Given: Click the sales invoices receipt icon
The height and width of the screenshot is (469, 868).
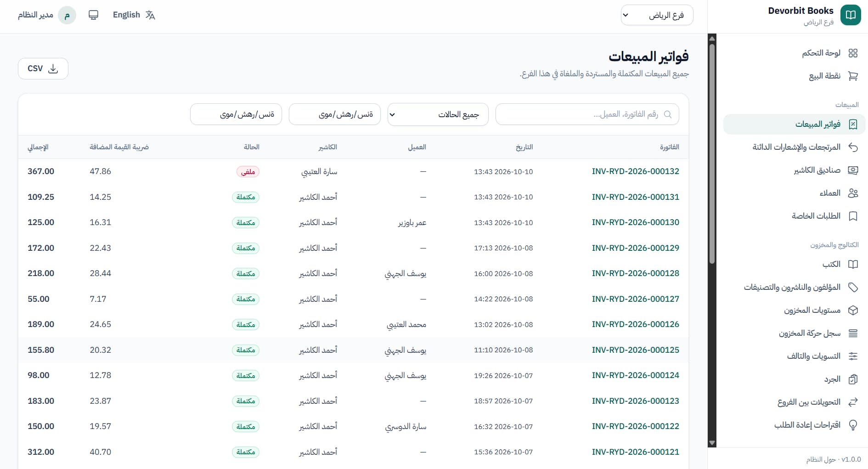Looking at the screenshot, I should click(x=853, y=124).
